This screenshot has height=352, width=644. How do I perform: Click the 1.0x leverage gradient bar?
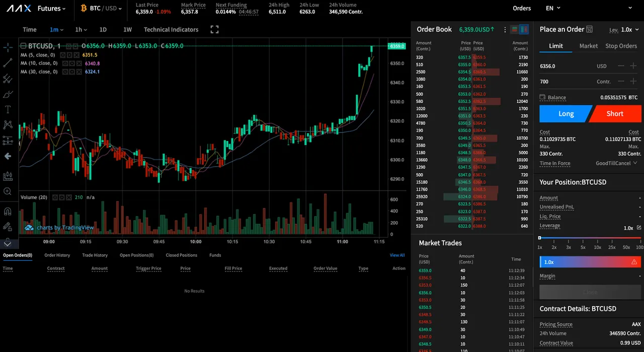click(590, 262)
